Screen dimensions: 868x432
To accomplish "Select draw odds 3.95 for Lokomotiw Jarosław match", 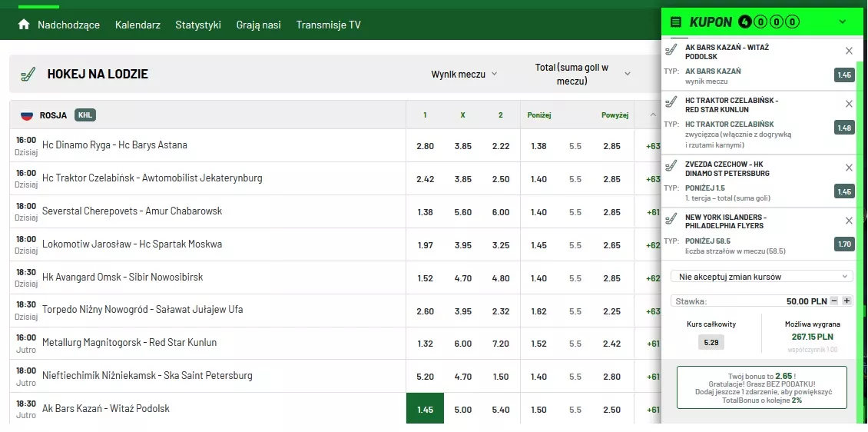I will [462, 245].
